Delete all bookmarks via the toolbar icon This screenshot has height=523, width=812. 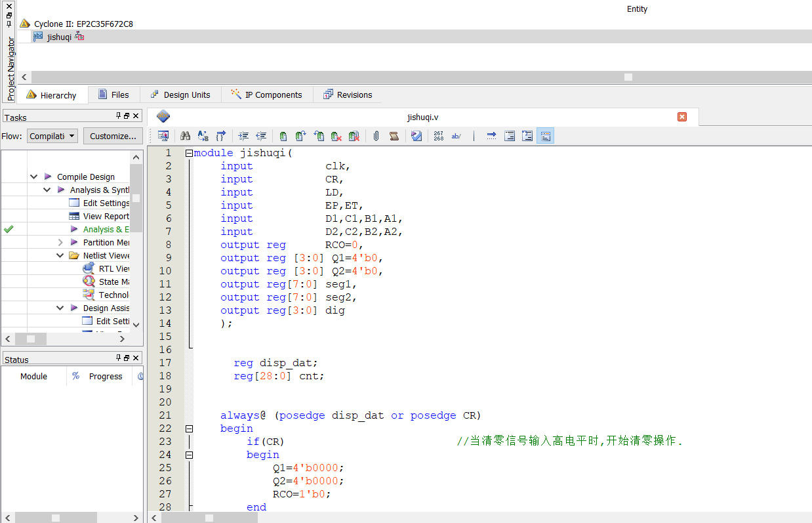click(354, 136)
